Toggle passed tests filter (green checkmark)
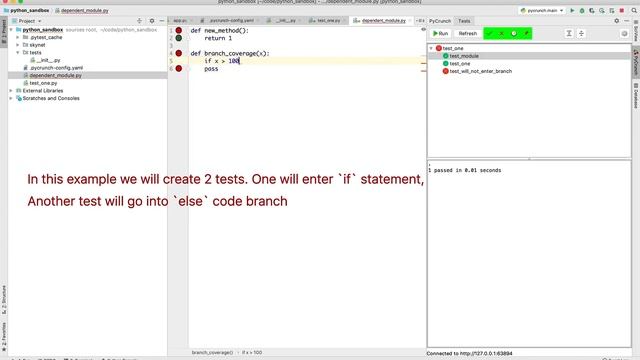Viewport: 640px width, 360px height. click(x=489, y=33)
